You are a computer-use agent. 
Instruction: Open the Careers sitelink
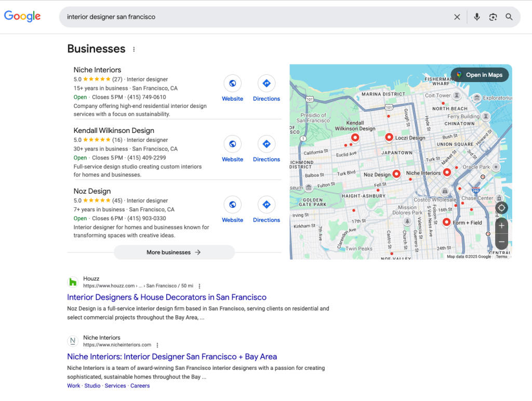tap(140, 386)
